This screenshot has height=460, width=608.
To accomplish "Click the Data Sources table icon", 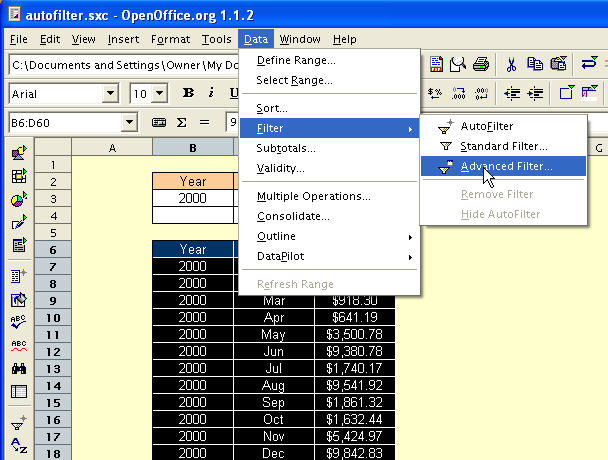I will tap(19, 391).
